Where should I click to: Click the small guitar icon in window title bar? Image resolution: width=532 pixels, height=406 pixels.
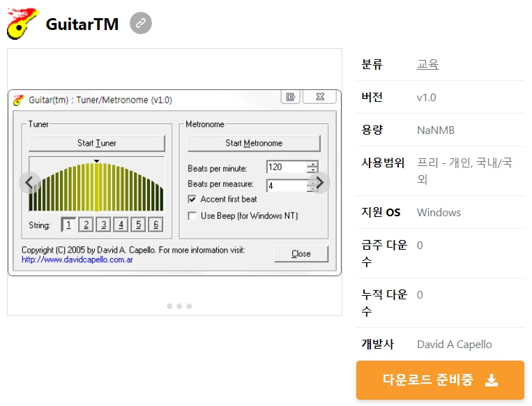(x=18, y=100)
